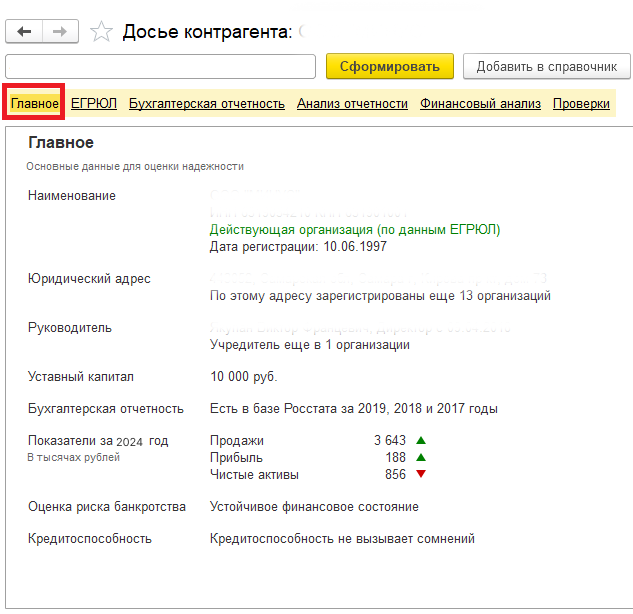The image size is (633, 614).
Task: Click the Кредитоспособность не вызывает сомнений text
Action: (342, 539)
